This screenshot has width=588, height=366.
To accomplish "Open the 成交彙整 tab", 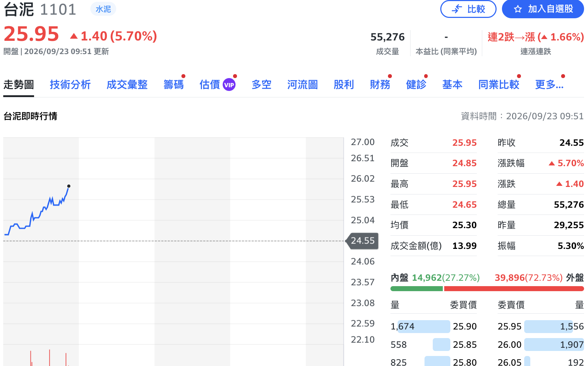I will tap(127, 85).
